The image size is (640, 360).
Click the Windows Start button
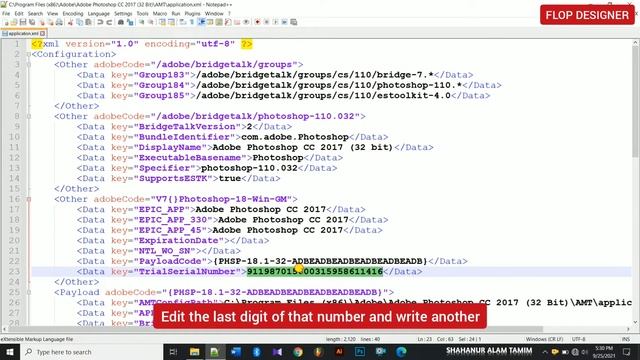click(10, 352)
